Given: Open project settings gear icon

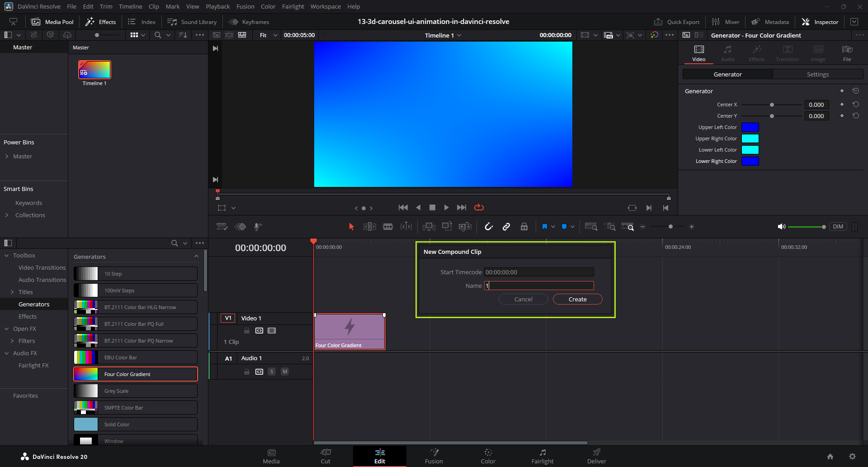Looking at the screenshot, I should (852, 457).
